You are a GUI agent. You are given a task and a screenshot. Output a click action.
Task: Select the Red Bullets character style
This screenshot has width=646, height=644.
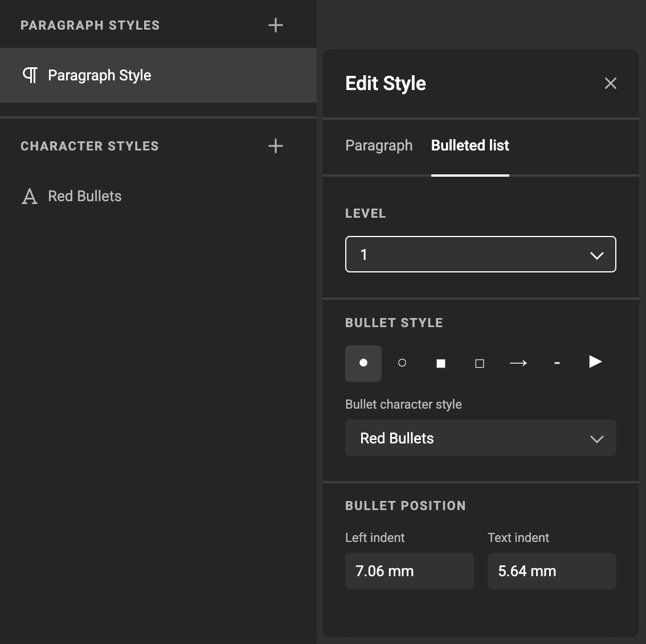coord(85,196)
